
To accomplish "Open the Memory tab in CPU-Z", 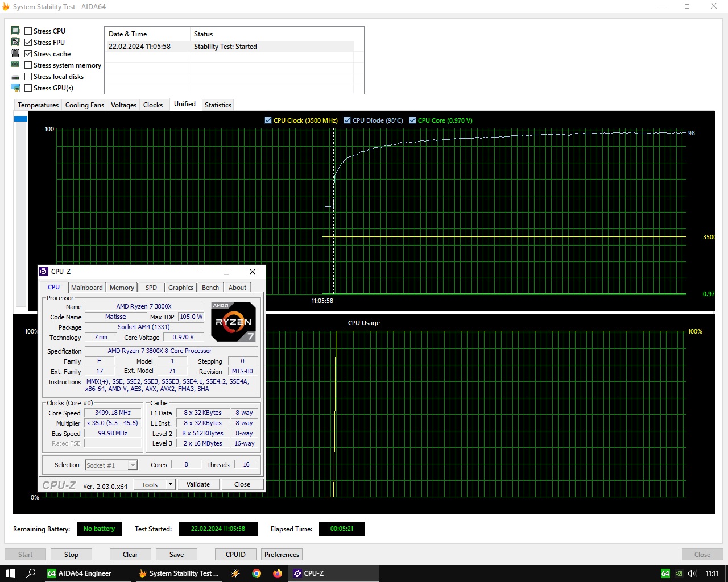I will point(122,288).
